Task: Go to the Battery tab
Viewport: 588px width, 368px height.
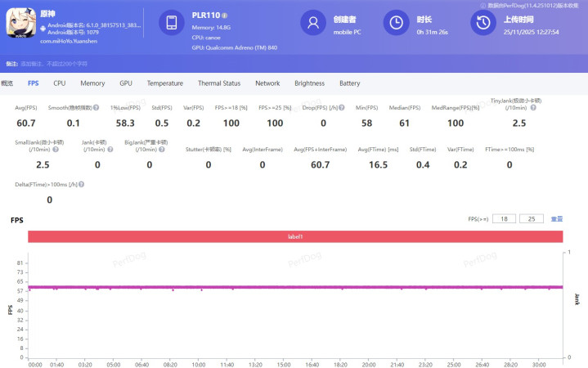Action: point(349,83)
